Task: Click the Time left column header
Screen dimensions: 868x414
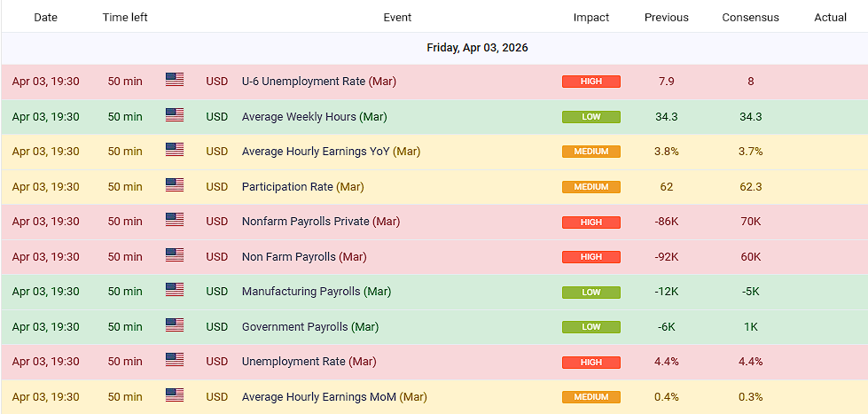Action: (125, 17)
